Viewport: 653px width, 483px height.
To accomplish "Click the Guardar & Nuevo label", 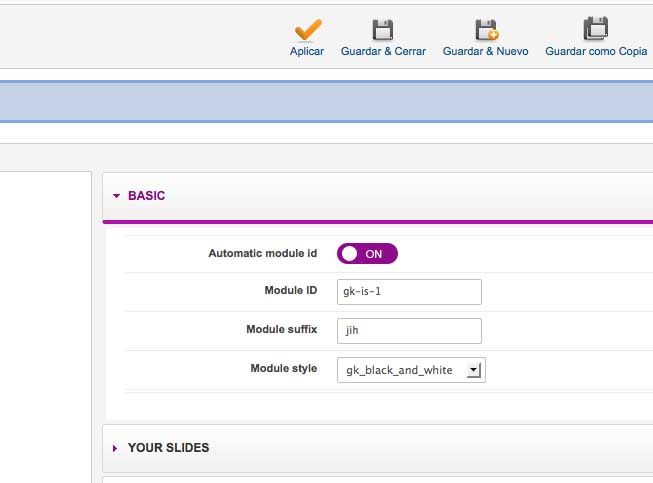I will (x=486, y=51).
